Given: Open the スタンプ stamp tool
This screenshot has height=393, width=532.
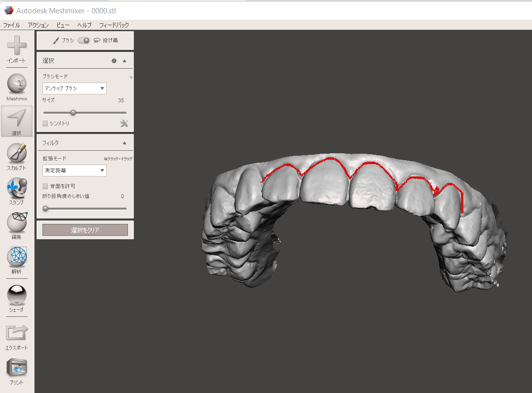Looking at the screenshot, I should click(17, 187).
